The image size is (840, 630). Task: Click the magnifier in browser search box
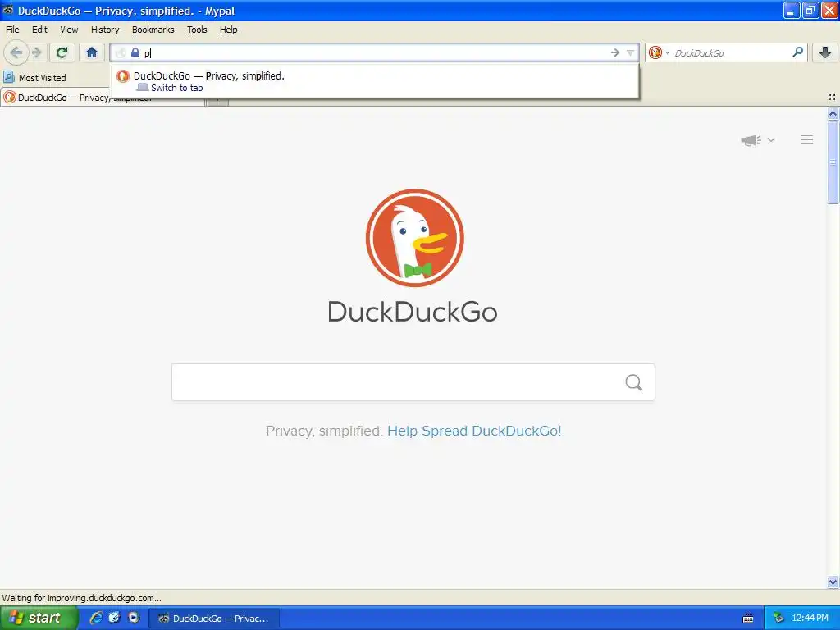[797, 52]
